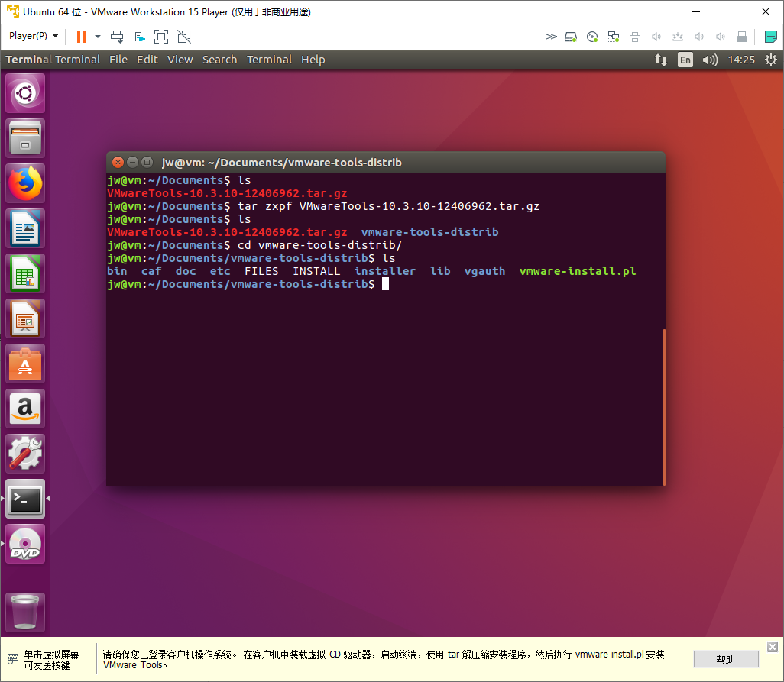Open the En input method indicator

(x=685, y=60)
